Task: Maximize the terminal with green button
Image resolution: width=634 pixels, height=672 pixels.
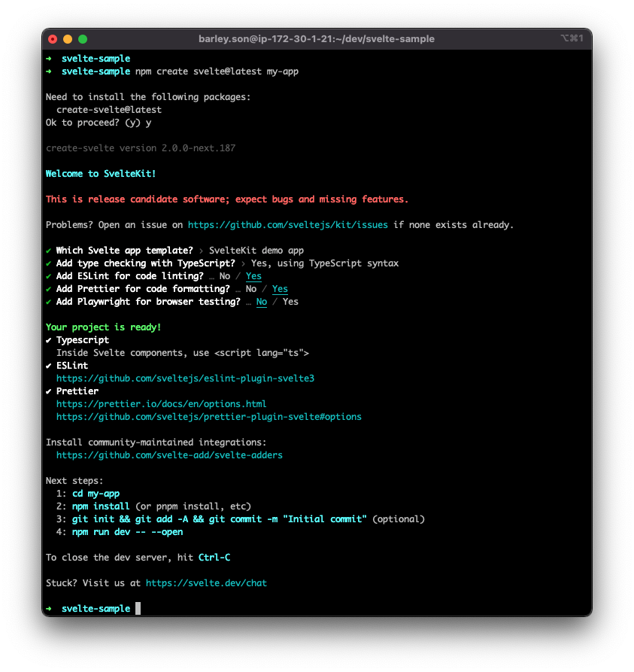Action: [83, 39]
